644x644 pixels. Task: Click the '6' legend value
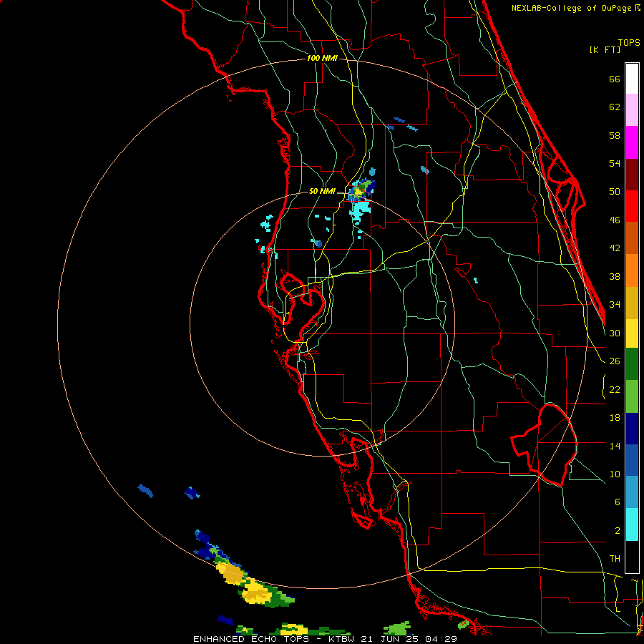tap(617, 502)
